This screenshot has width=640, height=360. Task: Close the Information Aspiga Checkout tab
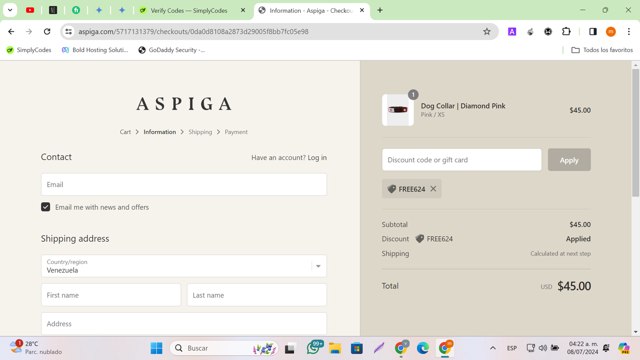(x=362, y=10)
